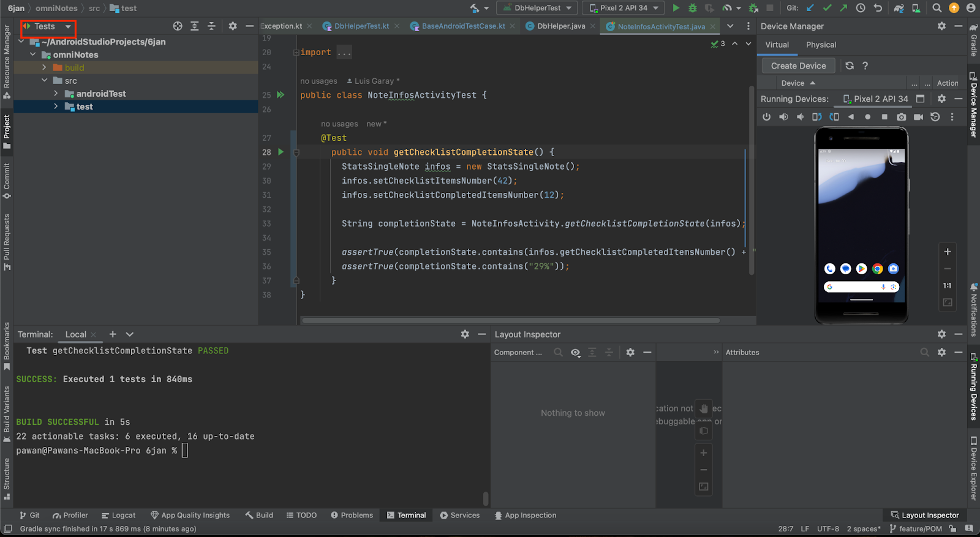This screenshot has width=980, height=537.
Task: Take emulator screenshot with camera icon
Action: (901, 117)
